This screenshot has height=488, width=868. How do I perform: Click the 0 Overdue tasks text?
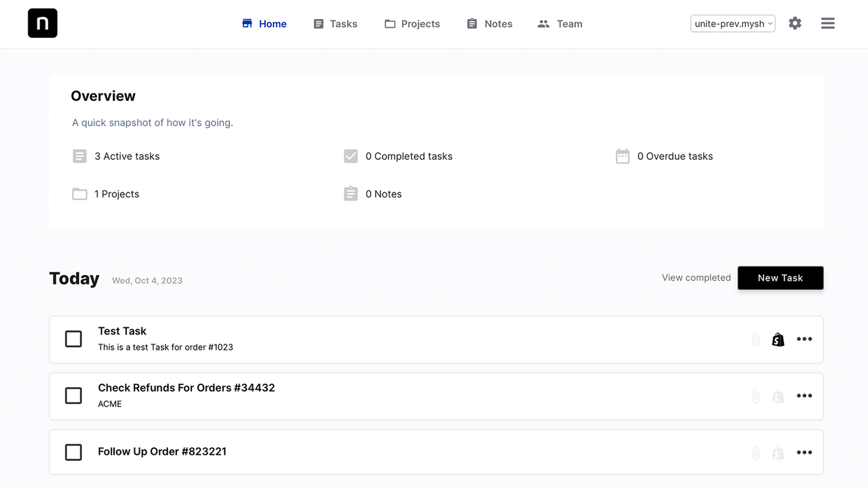[x=675, y=157]
